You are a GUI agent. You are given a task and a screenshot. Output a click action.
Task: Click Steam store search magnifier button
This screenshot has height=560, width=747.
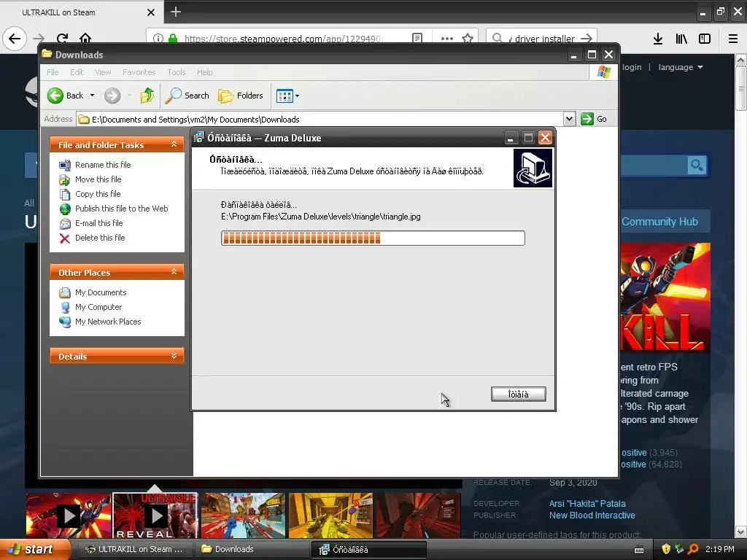point(697,166)
